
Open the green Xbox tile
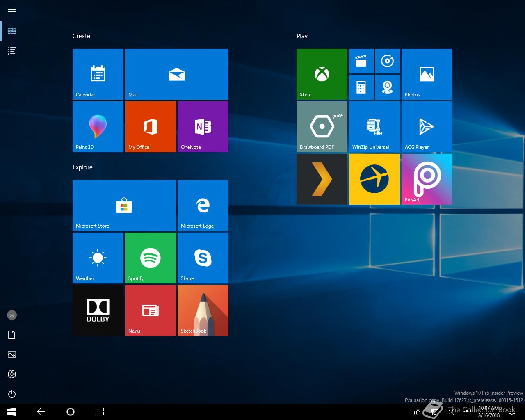(x=322, y=74)
